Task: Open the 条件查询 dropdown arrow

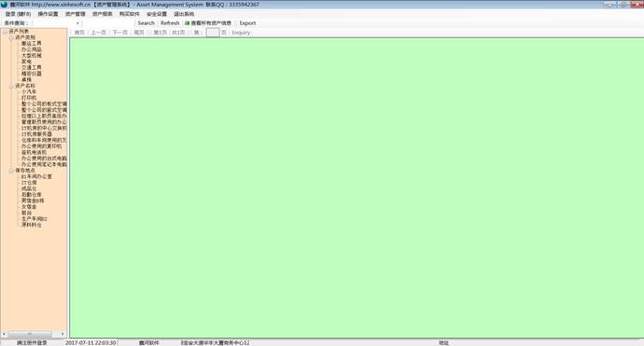Action: click(x=77, y=23)
